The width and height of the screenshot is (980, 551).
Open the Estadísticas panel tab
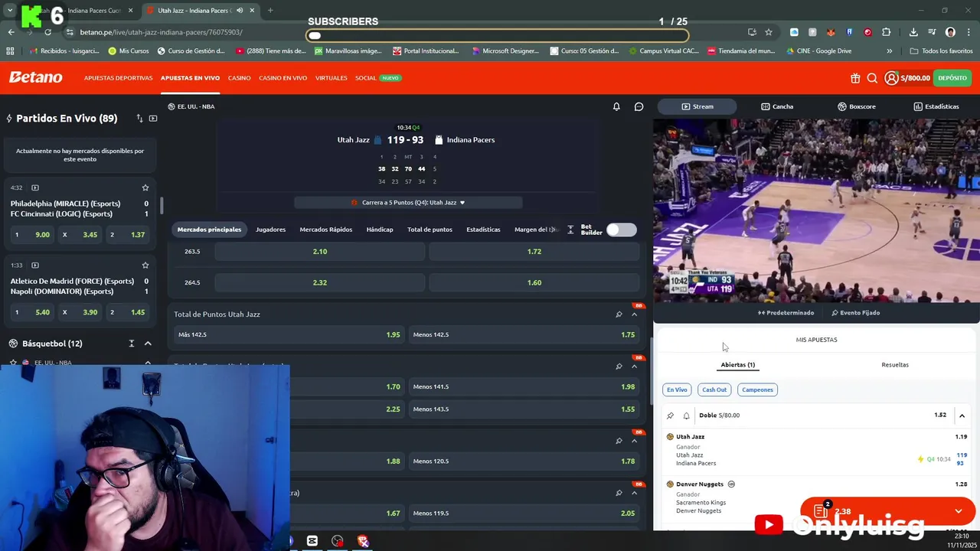(x=936, y=106)
